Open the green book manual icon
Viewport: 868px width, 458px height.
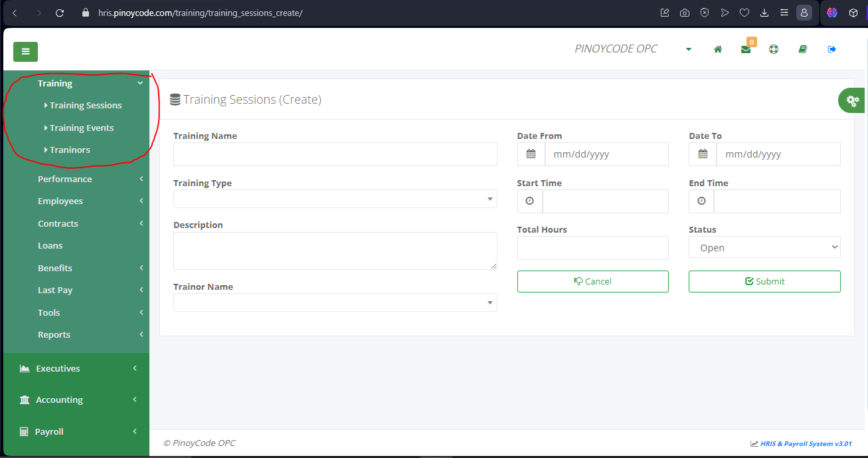(802, 49)
